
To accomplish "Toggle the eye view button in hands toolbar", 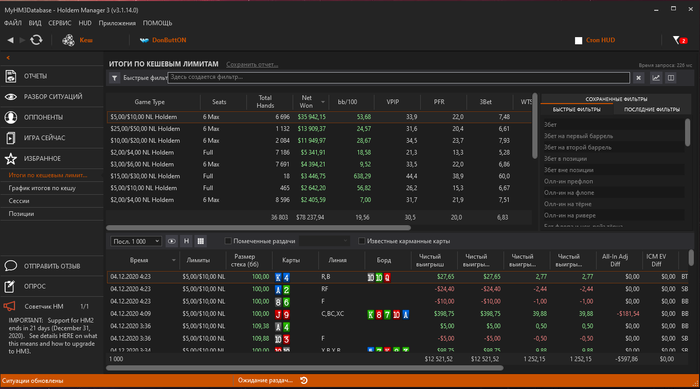I will pos(171,241).
